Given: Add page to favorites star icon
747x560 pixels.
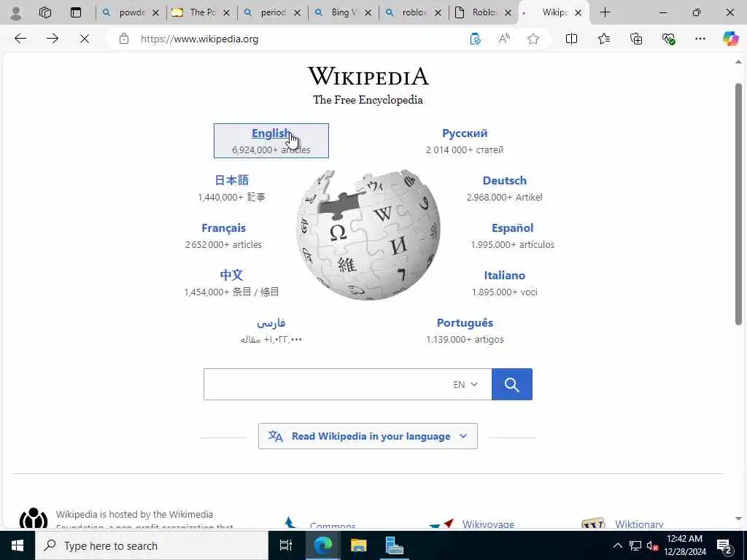Looking at the screenshot, I should (533, 39).
